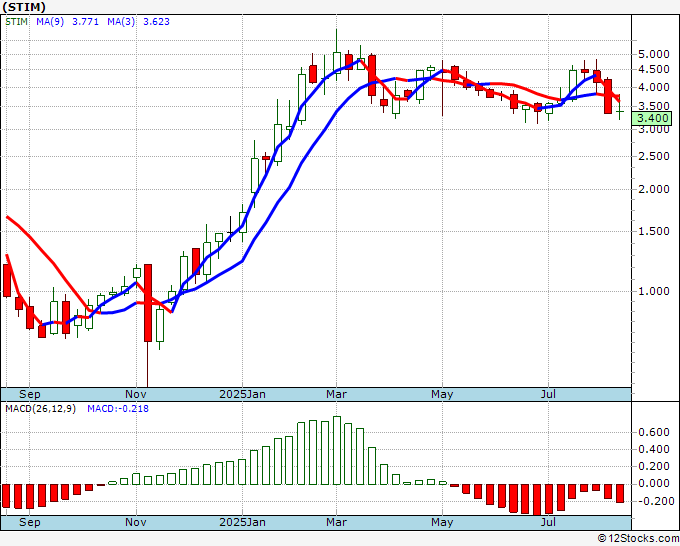Select the 0.400 MACD axis label
The image size is (680, 546).
click(654, 449)
